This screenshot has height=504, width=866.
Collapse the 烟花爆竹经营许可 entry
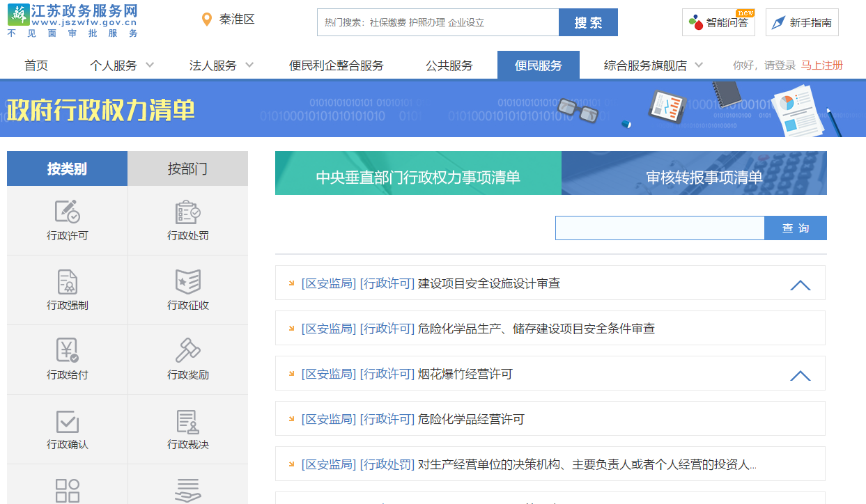coord(800,375)
